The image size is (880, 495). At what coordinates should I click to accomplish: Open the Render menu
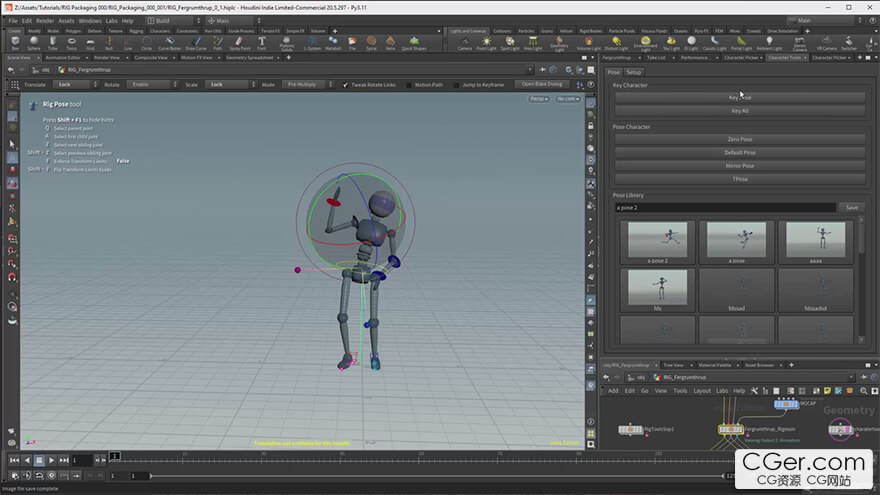click(x=45, y=20)
